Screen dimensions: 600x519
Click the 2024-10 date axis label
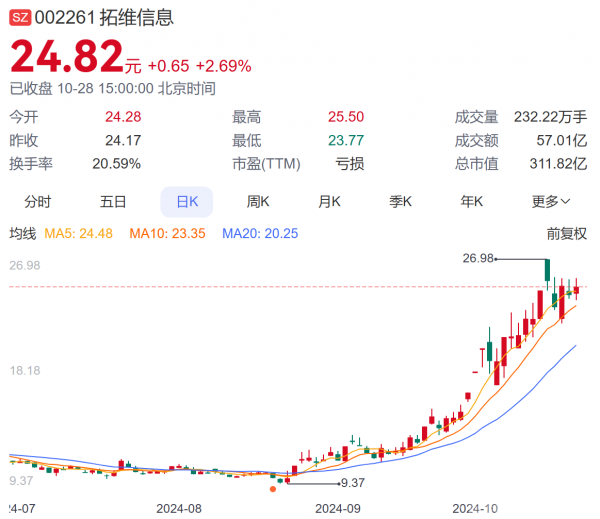(475, 509)
